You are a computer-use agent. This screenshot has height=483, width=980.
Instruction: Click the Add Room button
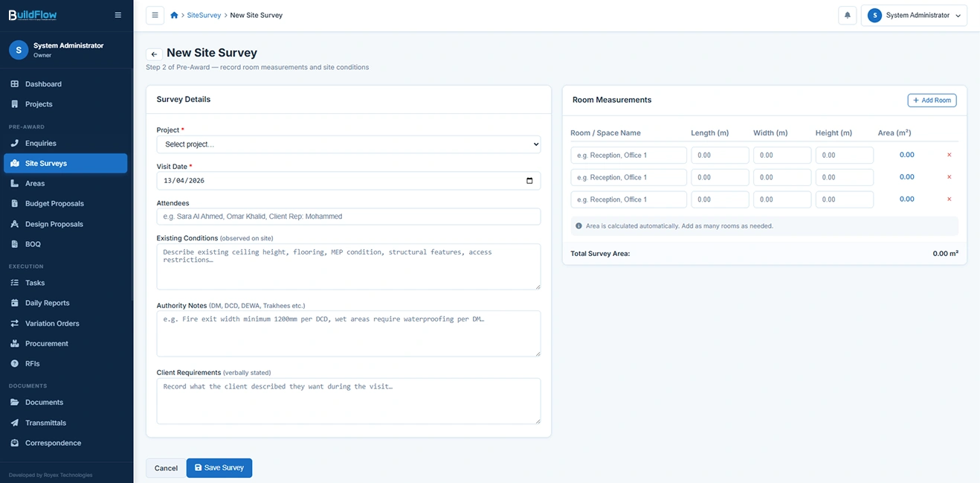[932, 100]
